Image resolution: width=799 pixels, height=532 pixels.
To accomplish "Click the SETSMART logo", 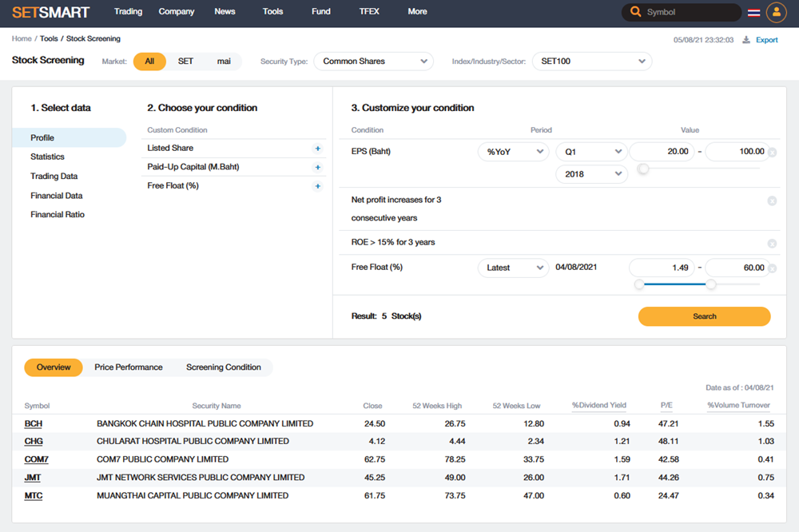I will [51, 12].
